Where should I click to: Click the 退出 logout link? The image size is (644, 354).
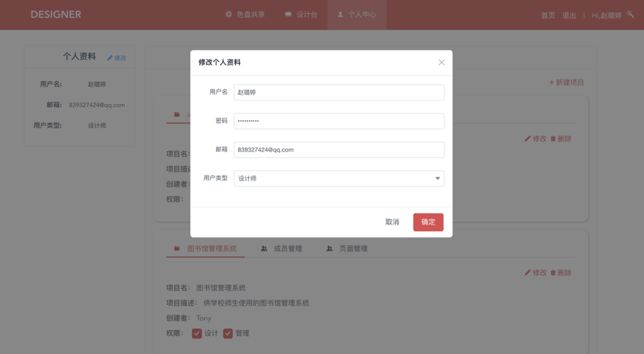coord(569,16)
